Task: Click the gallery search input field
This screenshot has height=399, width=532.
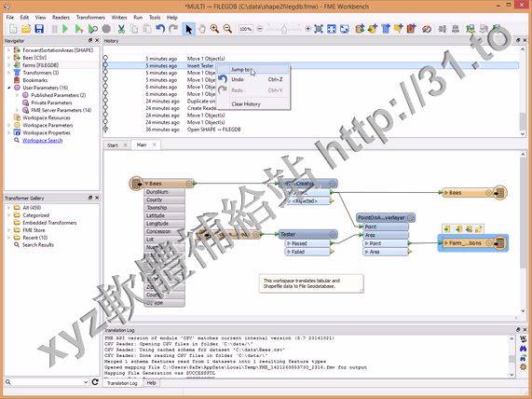Action: [47, 382]
